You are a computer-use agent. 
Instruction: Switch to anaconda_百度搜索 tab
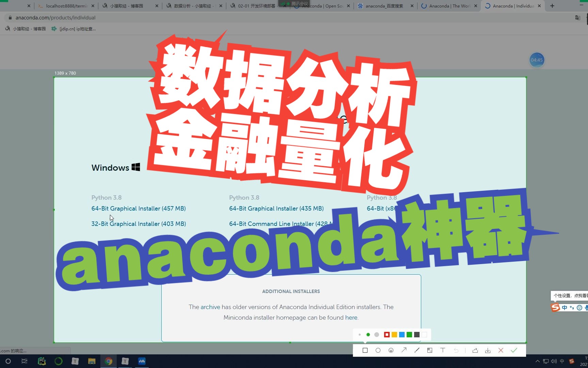click(385, 6)
